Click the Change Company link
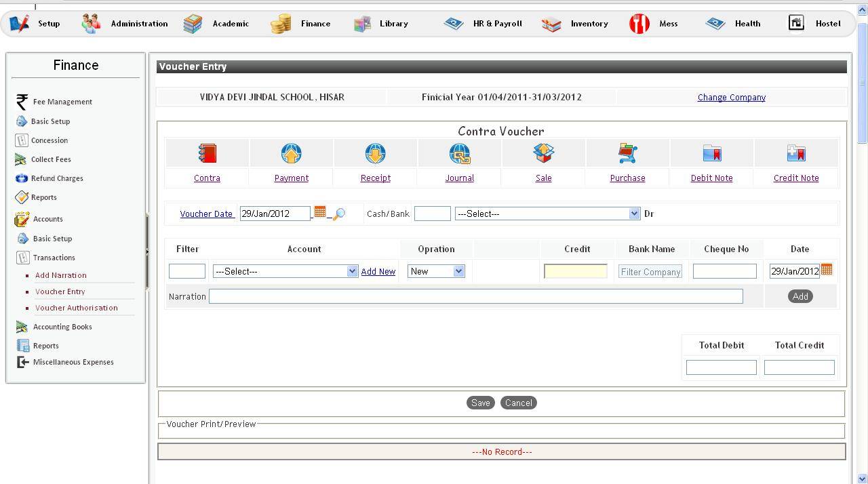Viewport: 868px width, 484px height. point(732,97)
